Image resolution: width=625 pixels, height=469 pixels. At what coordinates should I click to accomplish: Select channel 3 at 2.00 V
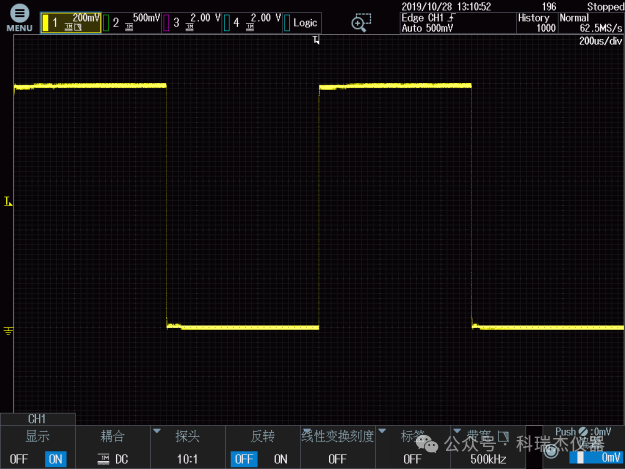click(x=192, y=23)
